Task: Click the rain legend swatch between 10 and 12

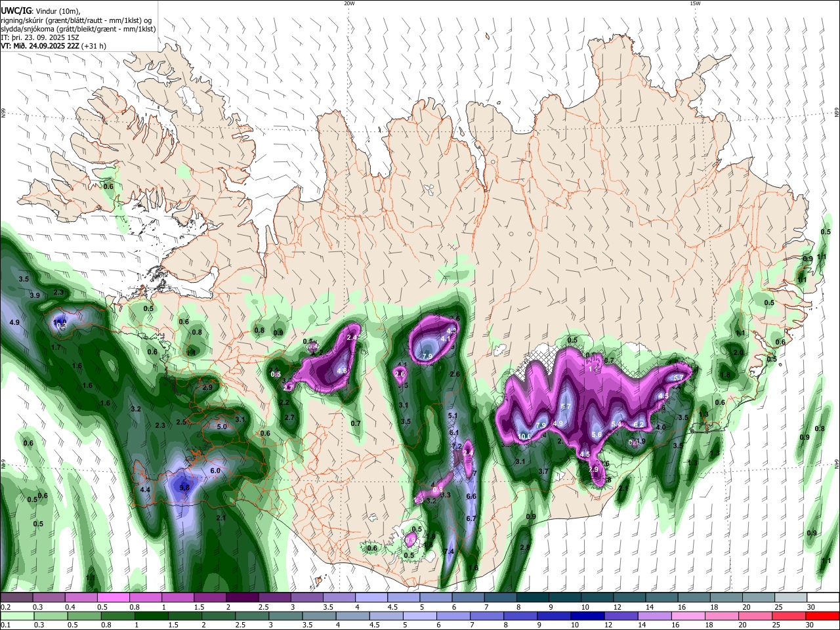Action: (587, 616)
